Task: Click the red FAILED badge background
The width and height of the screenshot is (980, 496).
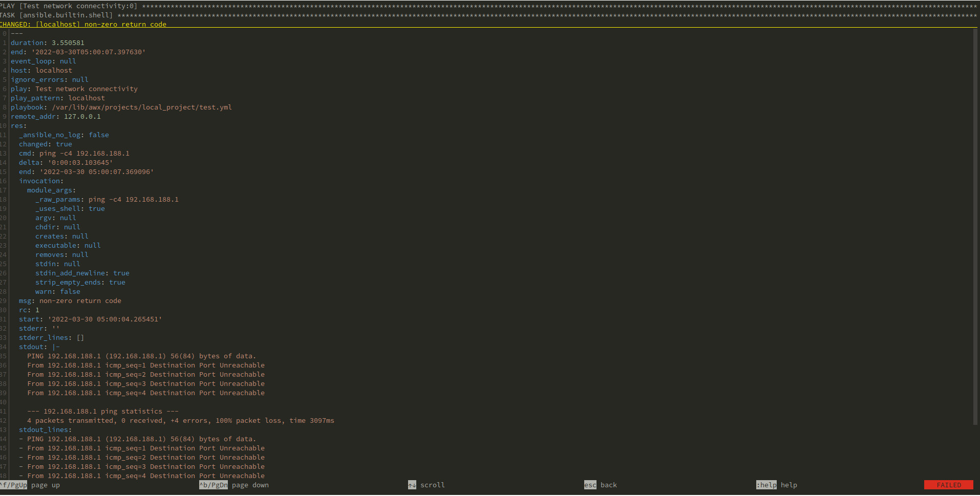Action: tap(949, 485)
